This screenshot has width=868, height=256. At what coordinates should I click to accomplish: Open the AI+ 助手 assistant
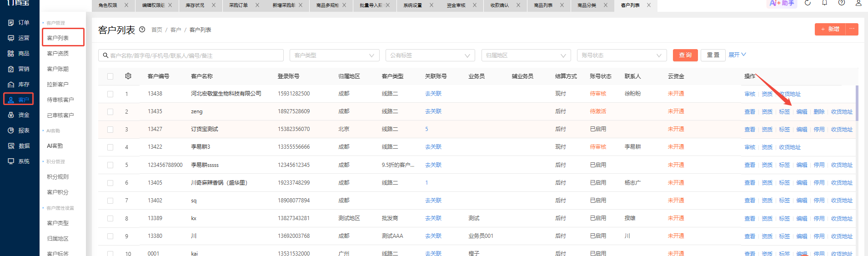tap(782, 3)
